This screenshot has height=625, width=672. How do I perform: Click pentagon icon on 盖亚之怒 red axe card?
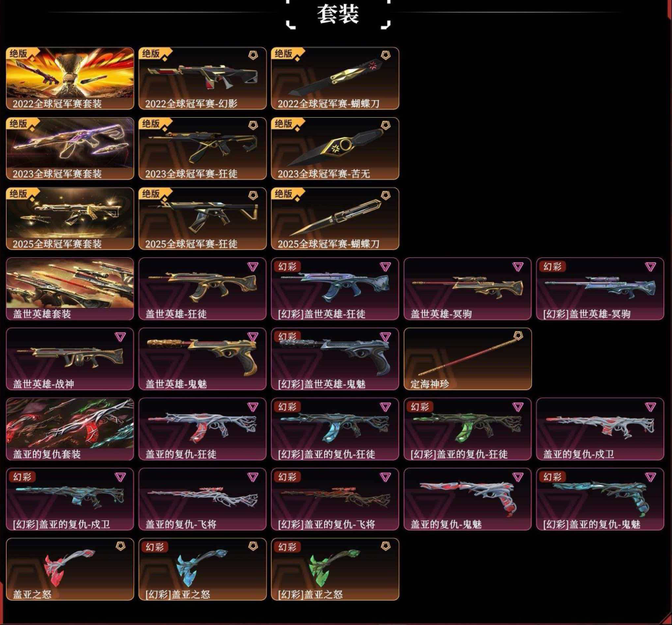(x=121, y=546)
